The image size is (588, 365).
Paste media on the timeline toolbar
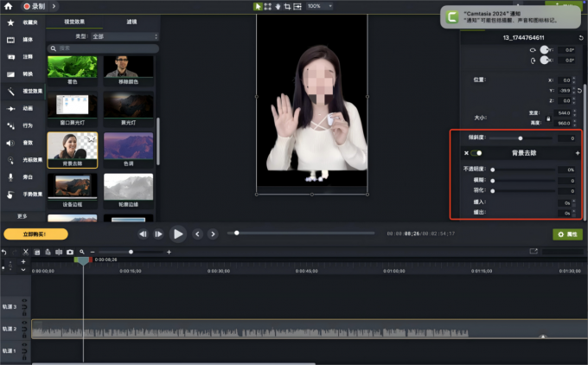48,252
